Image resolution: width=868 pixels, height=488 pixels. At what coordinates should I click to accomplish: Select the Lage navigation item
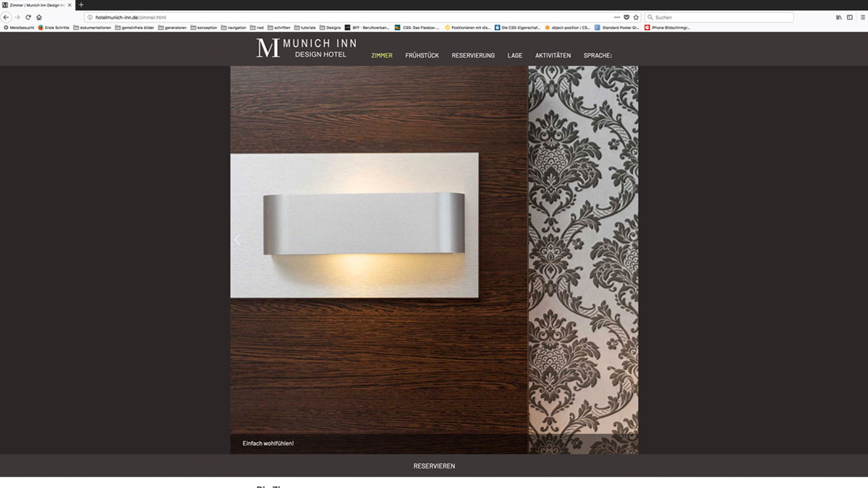click(x=514, y=56)
